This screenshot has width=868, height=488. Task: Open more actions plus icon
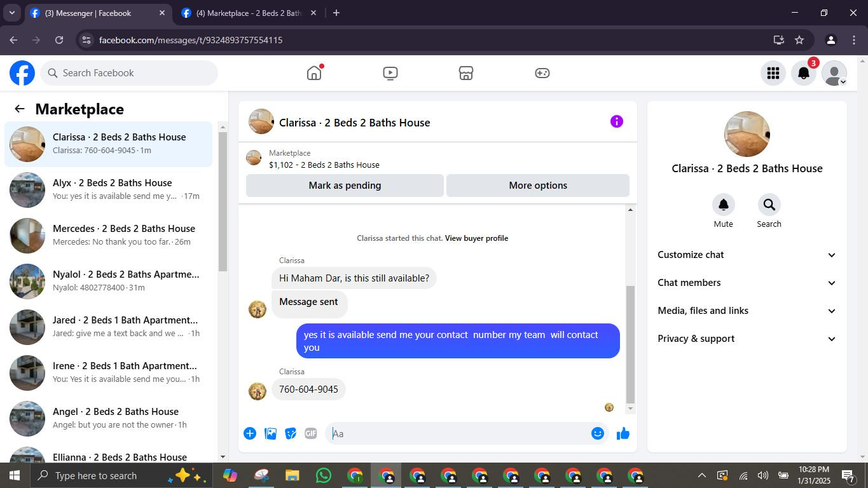coord(250,433)
